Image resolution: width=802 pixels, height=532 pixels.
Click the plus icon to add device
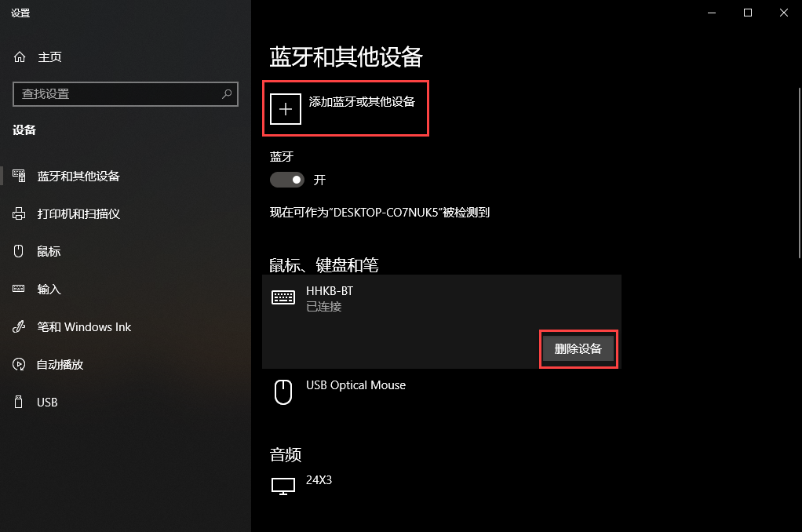click(x=286, y=109)
